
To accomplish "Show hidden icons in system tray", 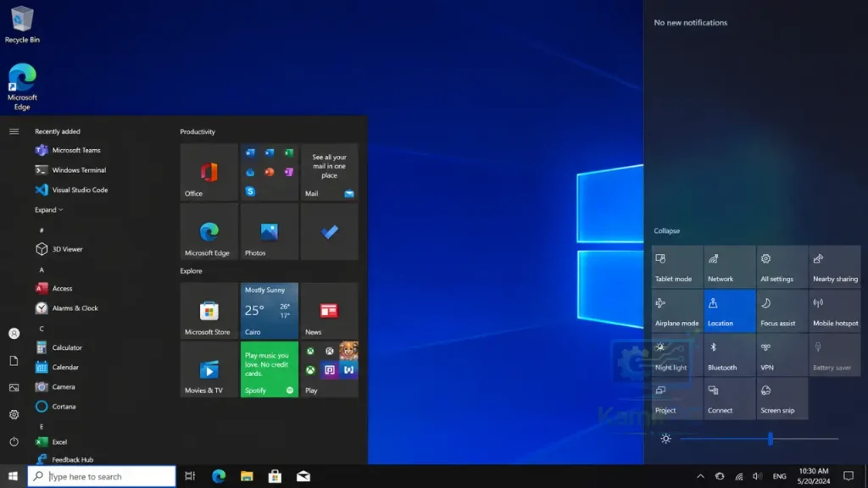I will click(700, 476).
